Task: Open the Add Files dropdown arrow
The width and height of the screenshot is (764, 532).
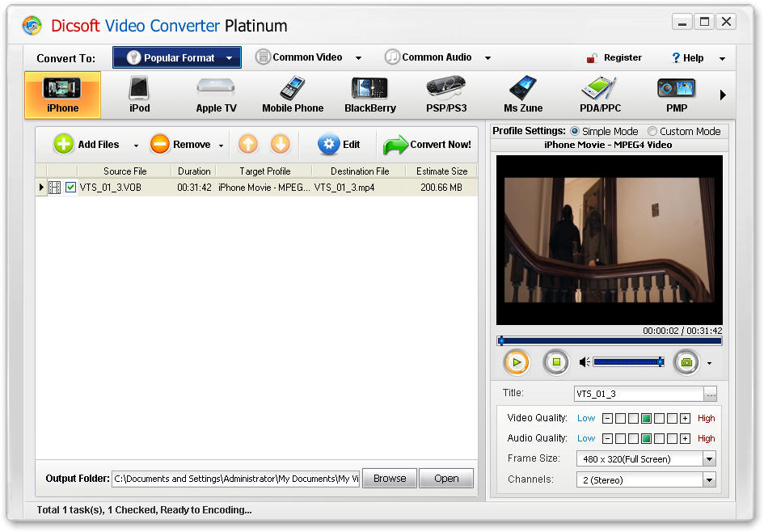Action: (136, 146)
